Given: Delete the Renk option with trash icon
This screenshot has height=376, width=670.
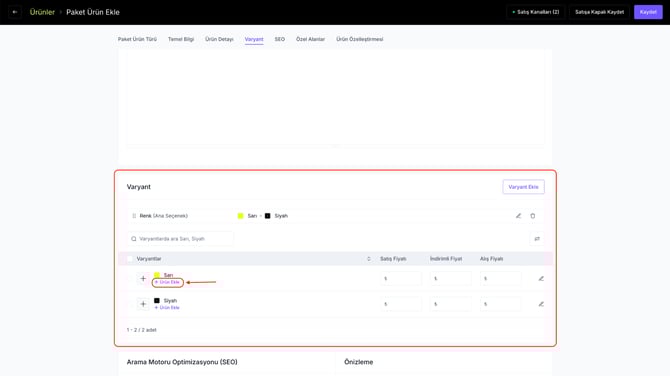Looking at the screenshot, I should click(533, 216).
